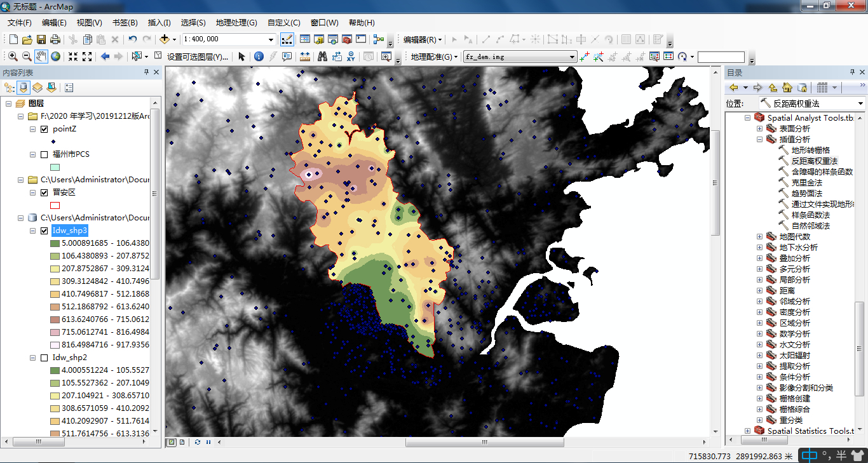
Task: Select the Go To XY tool
Action: [x=351, y=56]
